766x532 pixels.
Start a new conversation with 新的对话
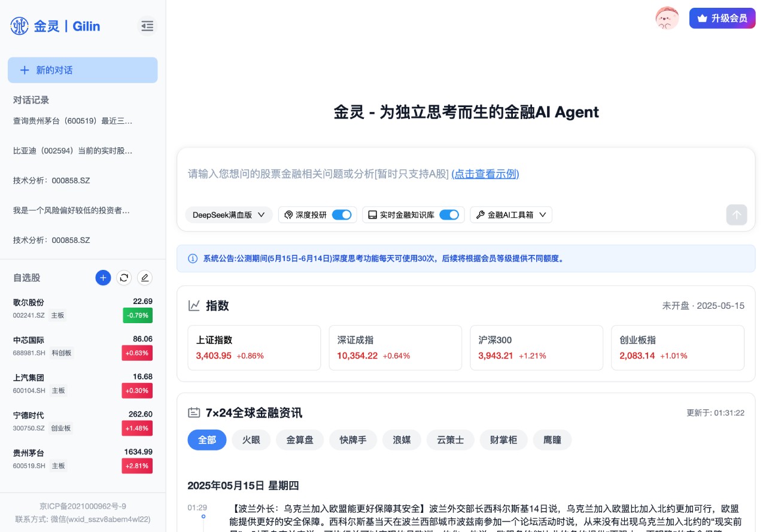pyautogui.click(x=83, y=70)
